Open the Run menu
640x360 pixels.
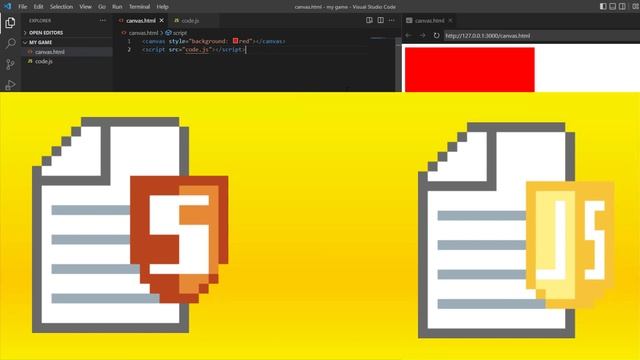click(x=117, y=7)
